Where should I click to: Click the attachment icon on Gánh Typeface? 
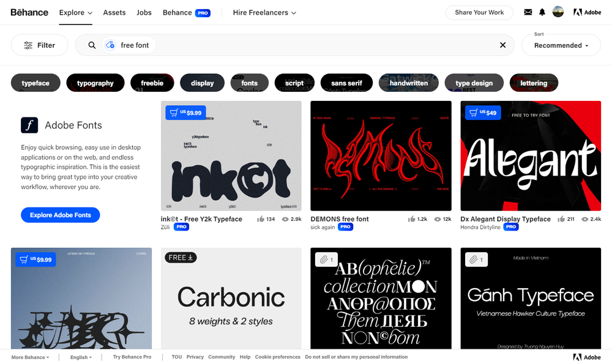[x=476, y=259]
